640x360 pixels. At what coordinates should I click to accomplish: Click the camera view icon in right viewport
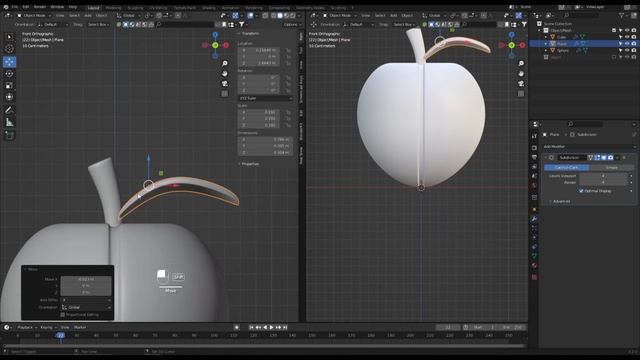521,84
